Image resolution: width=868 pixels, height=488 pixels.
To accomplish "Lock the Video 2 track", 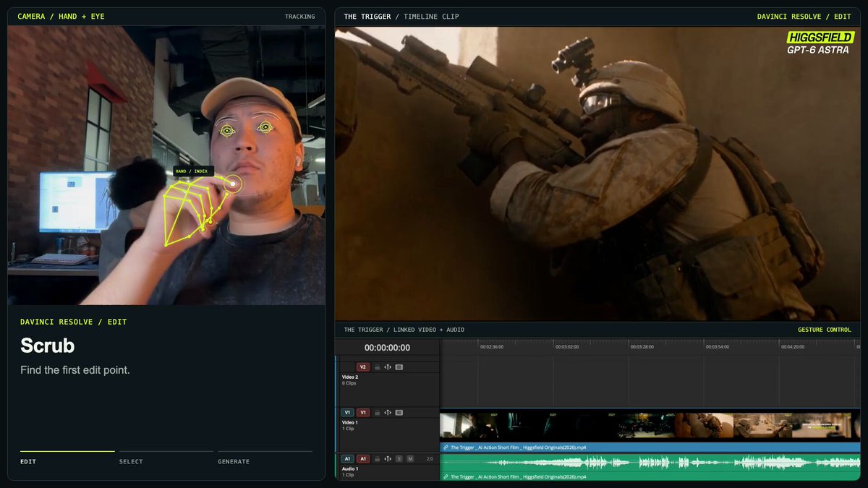I will tap(377, 367).
